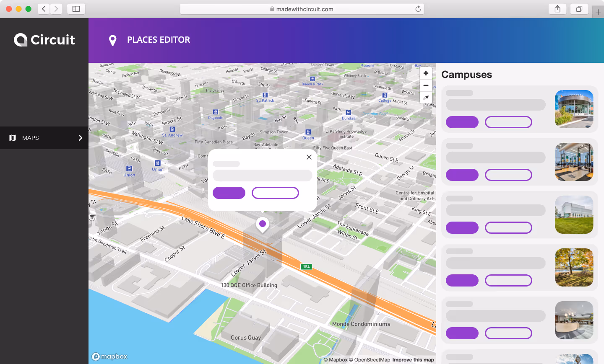This screenshot has width=604, height=364.
Task: Click outlined button in third campus card
Action: pos(508,227)
